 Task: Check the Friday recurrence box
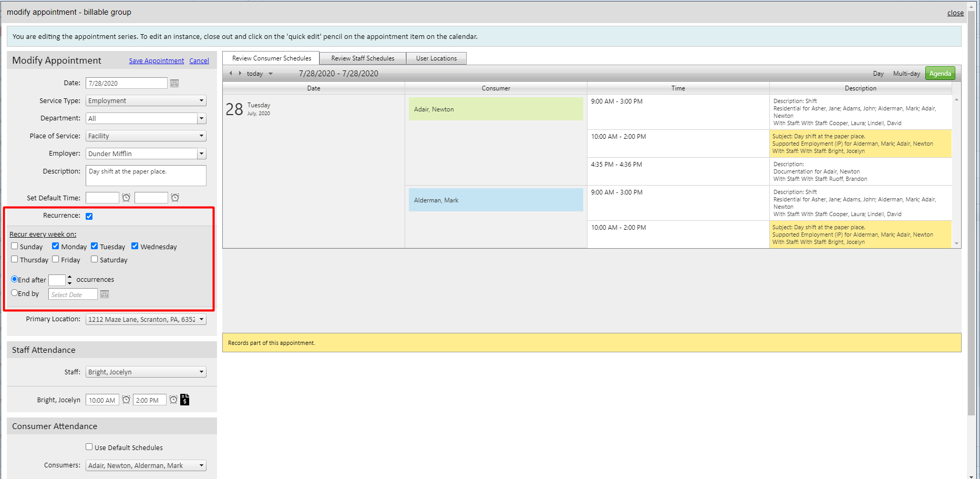pyautogui.click(x=56, y=259)
